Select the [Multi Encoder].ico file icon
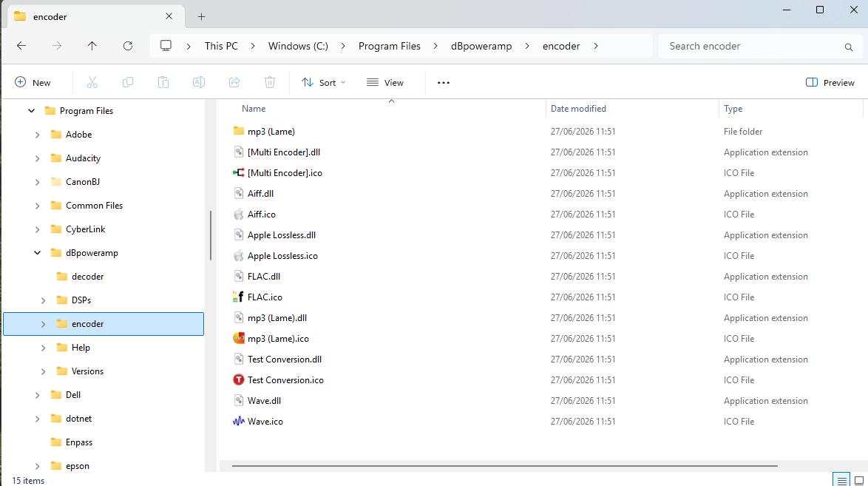This screenshot has width=868, height=486. pyautogui.click(x=239, y=173)
